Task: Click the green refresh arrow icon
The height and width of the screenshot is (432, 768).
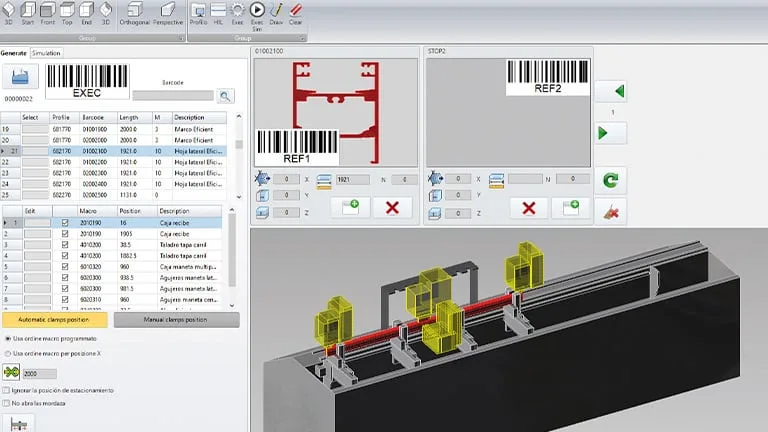Action: 611,180
